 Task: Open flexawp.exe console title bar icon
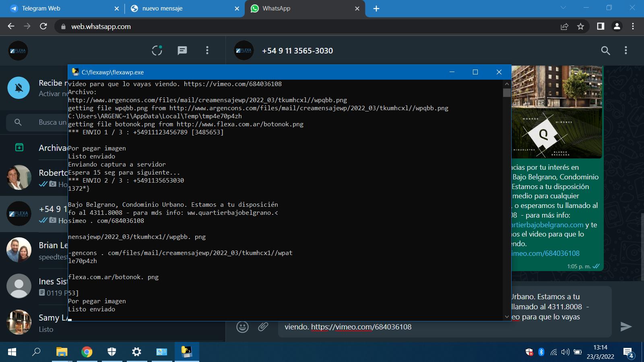pyautogui.click(x=75, y=72)
